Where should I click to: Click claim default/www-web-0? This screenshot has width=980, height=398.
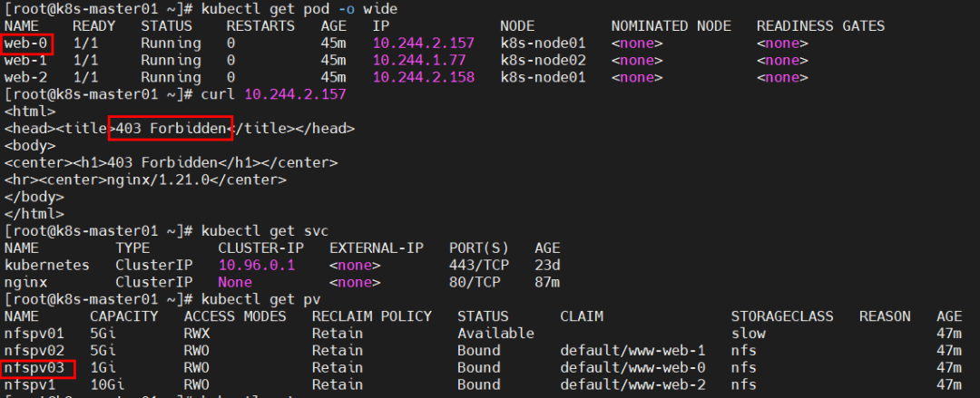tap(632, 367)
